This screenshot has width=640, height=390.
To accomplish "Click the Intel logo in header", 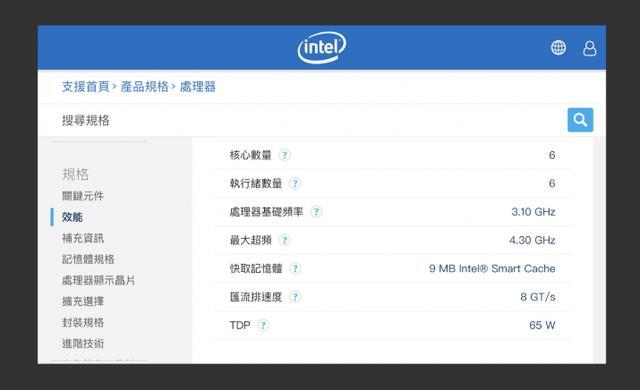I will (322, 47).
